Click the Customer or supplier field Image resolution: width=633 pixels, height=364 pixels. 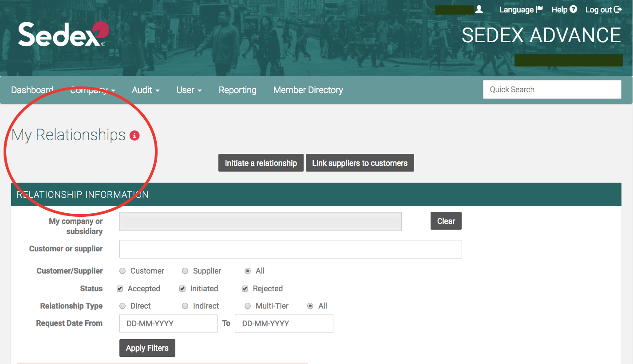tap(291, 249)
